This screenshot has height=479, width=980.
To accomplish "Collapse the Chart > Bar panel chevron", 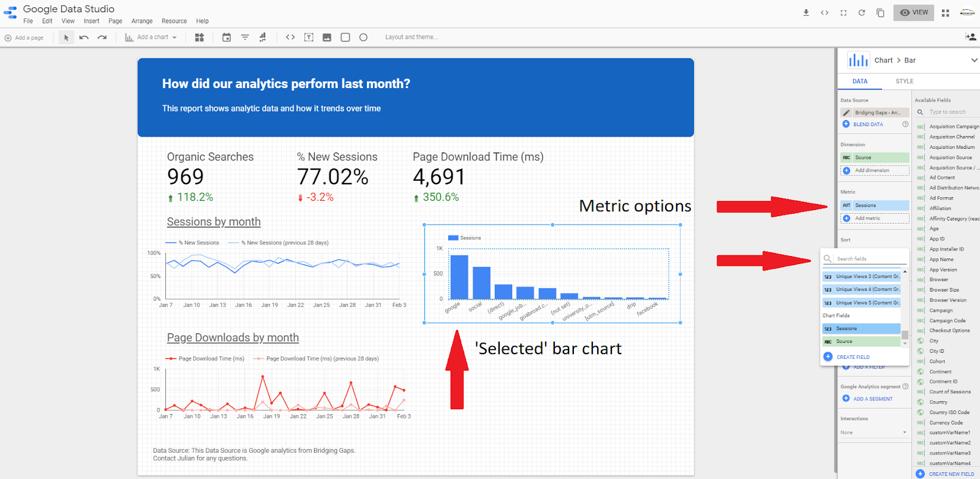I will click(974, 60).
